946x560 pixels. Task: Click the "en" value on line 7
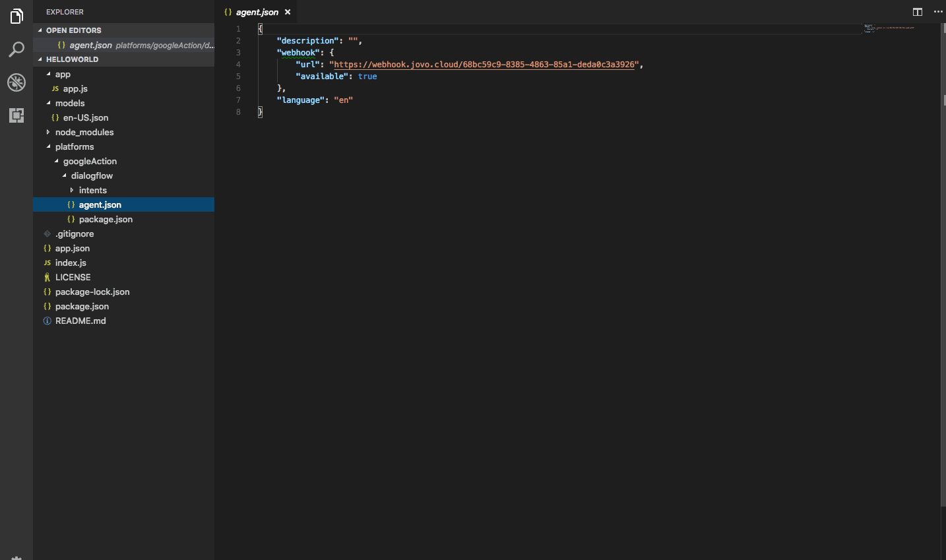[x=344, y=100]
